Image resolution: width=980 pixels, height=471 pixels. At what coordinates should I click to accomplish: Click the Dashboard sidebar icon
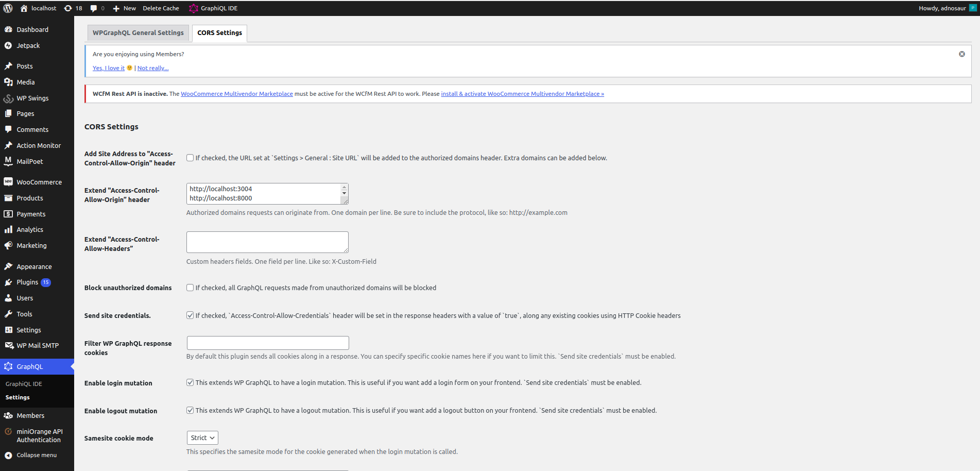(8, 29)
